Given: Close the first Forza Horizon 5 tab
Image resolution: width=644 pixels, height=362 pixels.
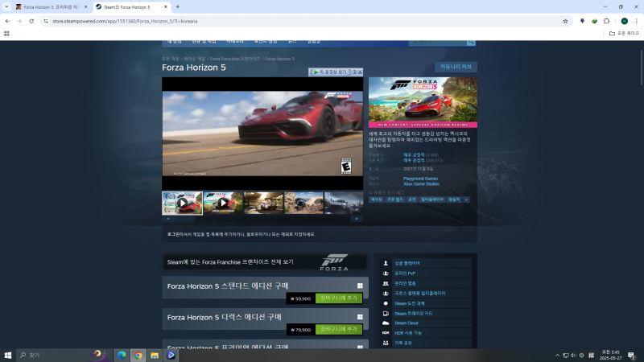Looking at the screenshot, I should click(x=85, y=7).
